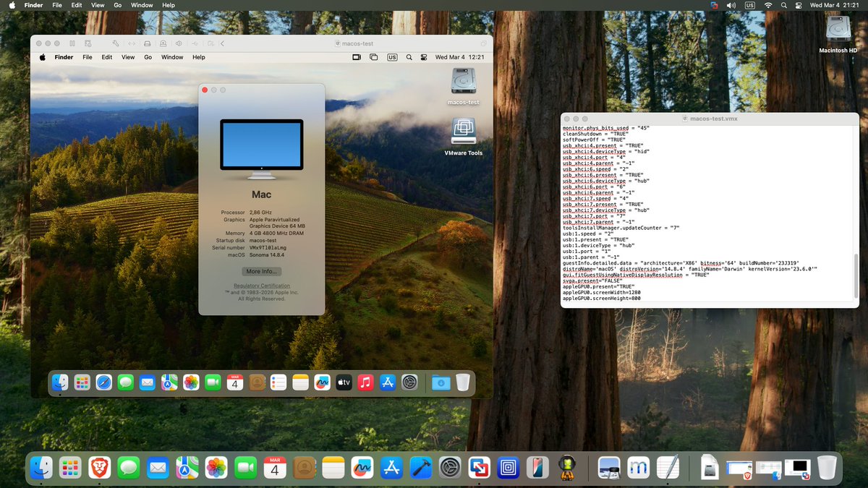Open Safari in the guest dock
This screenshot has height=488, width=868.
click(x=102, y=383)
